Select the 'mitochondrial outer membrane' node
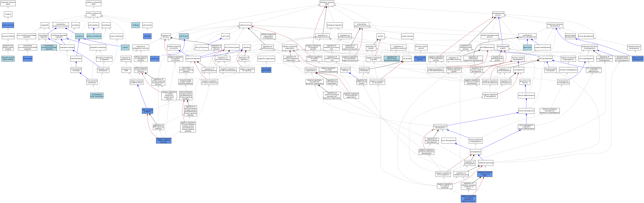The width and height of the screenshot is (644, 203). tap(97, 95)
